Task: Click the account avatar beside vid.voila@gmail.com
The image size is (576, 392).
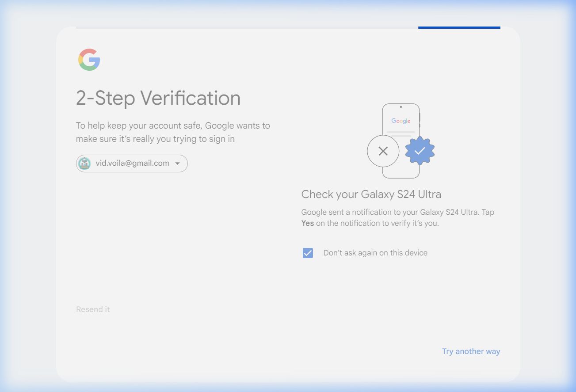Action: 84,164
